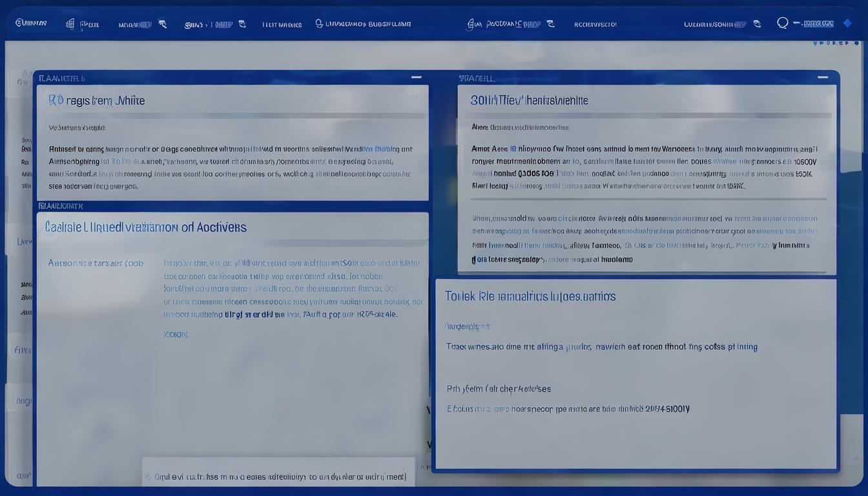This screenshot has width=868, height=496.
Task: Click the grid document icon in top navigation
Action: pos(70,24)
